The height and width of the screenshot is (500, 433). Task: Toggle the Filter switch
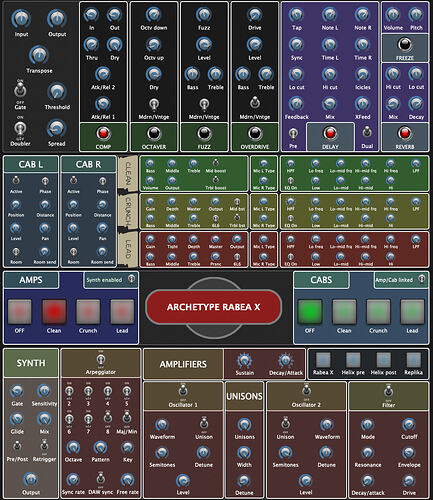tap(388, 390)
